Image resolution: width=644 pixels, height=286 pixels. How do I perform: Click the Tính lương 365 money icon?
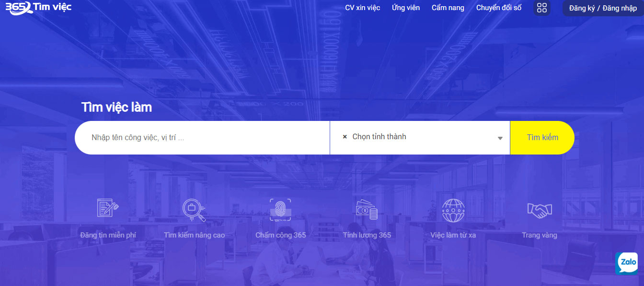367,210
